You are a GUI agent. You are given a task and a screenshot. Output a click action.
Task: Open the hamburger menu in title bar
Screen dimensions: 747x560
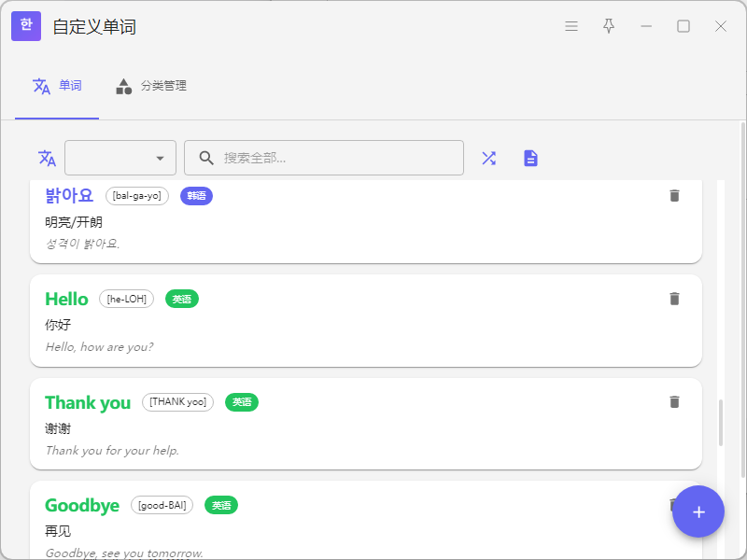[571, 26]
